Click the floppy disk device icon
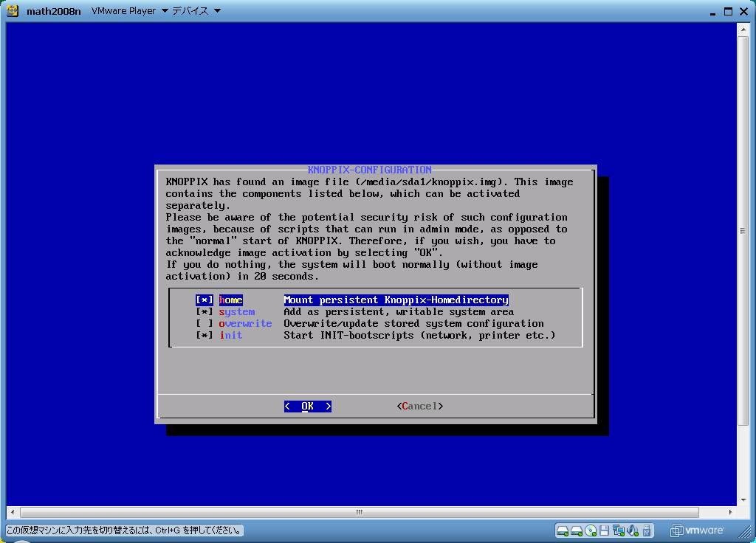Screen dimensions: 756x543 coord(604,531)
